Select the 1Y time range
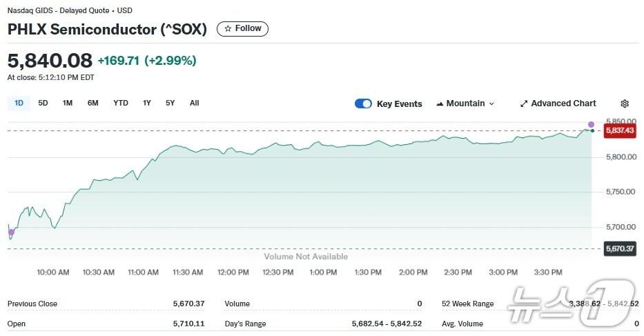The height and width of the screenshot is (336, 644). 147,103
